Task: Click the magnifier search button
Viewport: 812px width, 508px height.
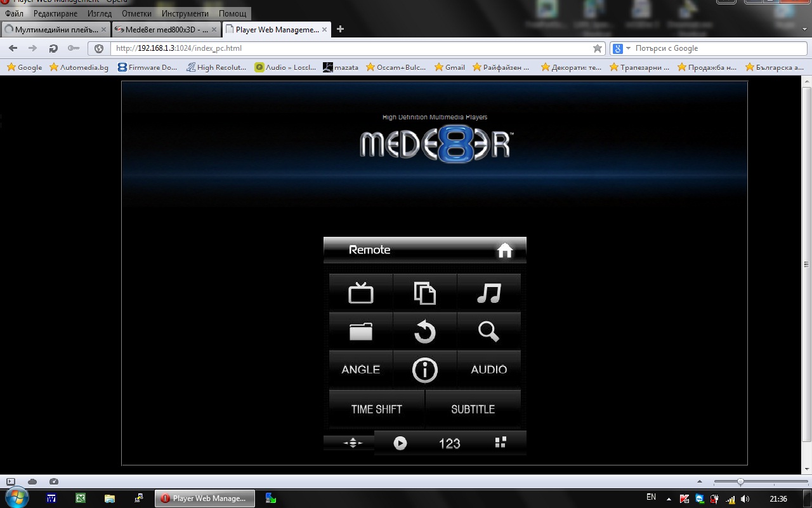Action: 489,331
